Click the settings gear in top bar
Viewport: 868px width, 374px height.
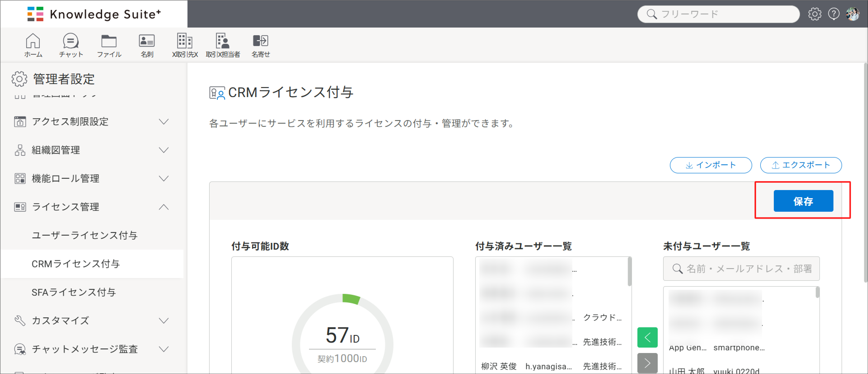[814, 14]
